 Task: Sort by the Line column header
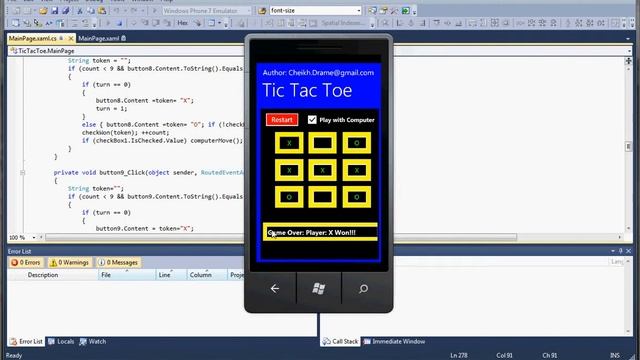pyautogui.click(x=171, y=275)
